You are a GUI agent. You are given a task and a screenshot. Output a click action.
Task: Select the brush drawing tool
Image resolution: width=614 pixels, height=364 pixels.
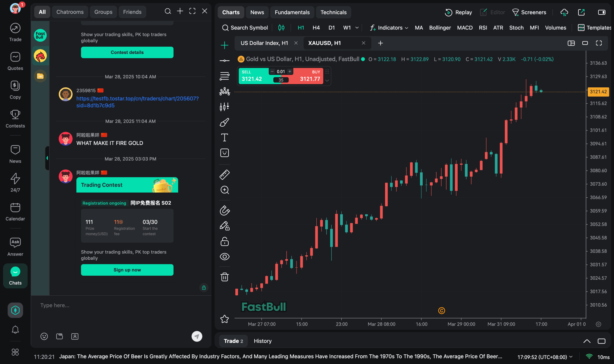224,122
